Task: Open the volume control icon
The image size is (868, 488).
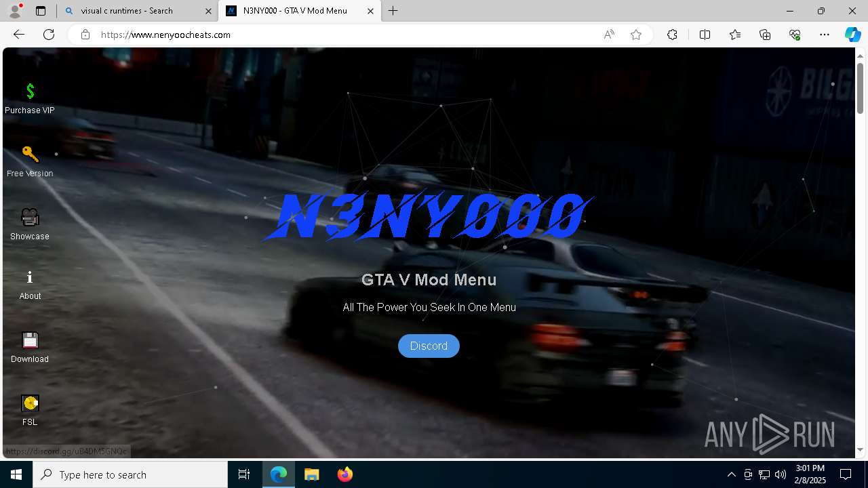Action: click(781, 474)
